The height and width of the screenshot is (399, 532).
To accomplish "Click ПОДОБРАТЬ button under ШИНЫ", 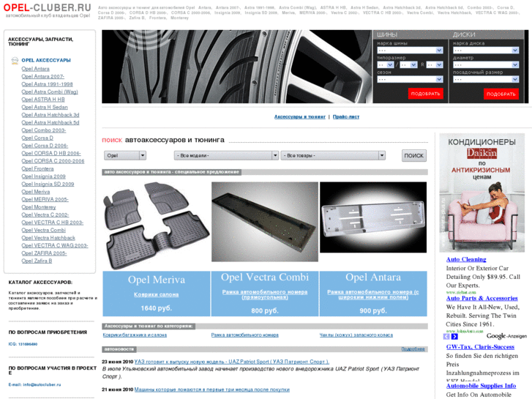I will coord(425,94).
